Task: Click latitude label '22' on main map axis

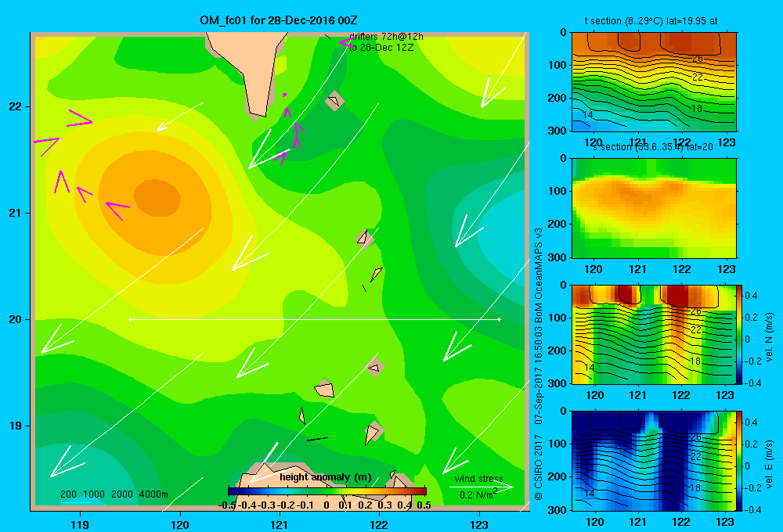Action: click(x=15, y=106)
